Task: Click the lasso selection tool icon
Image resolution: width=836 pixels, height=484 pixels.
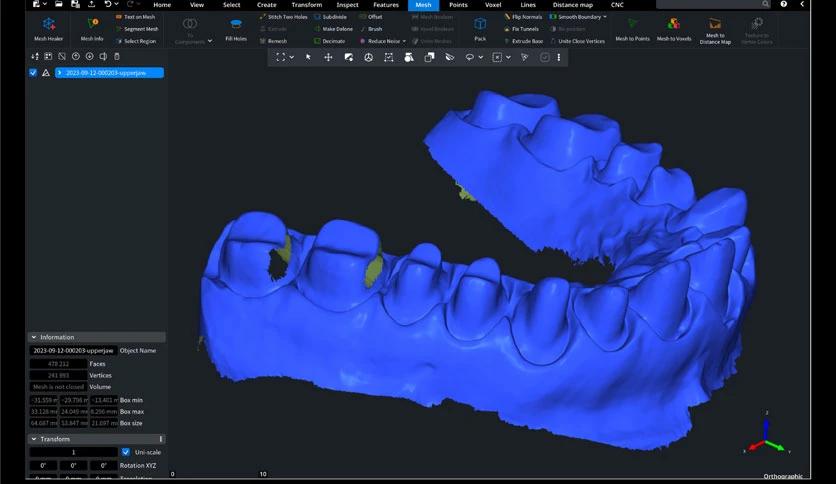Action: 469,57
